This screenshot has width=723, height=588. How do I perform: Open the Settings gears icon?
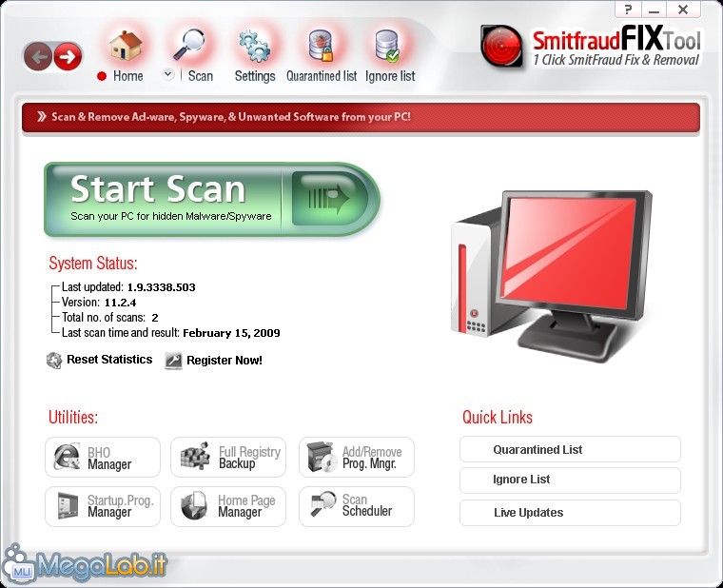[x=255, y=46]
